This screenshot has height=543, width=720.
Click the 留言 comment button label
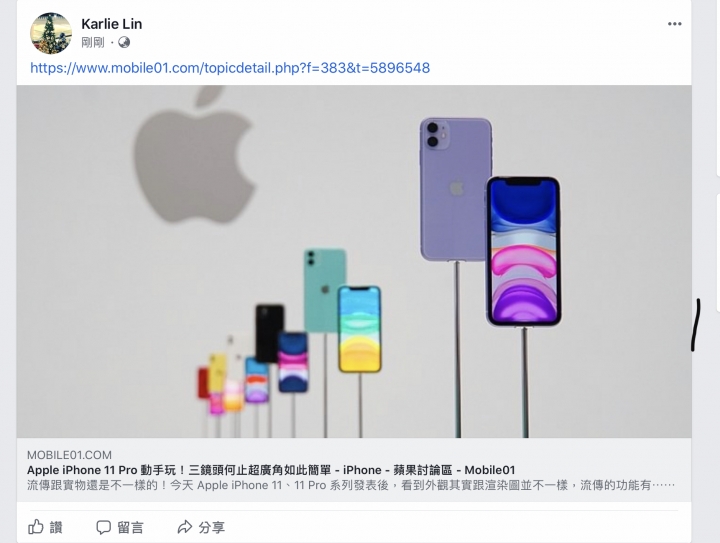[130, 527]
